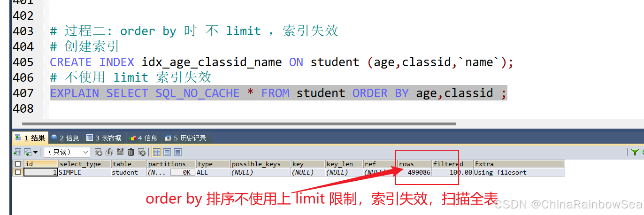The width and height of the screenshot is (644, 215).
Task: Open the 只读 read-only mode dropdown
Action: [67, 152]
